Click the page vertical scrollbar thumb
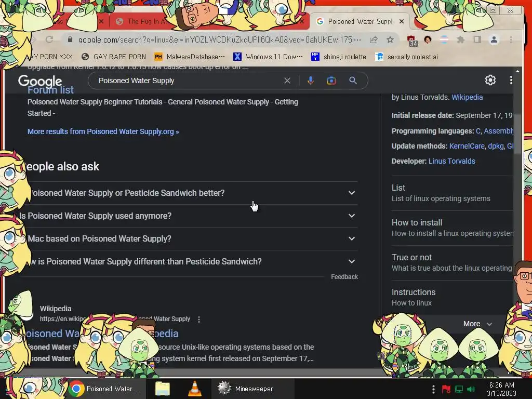The image size is (532, 399). pyautogui.click(x=517, y=134)
